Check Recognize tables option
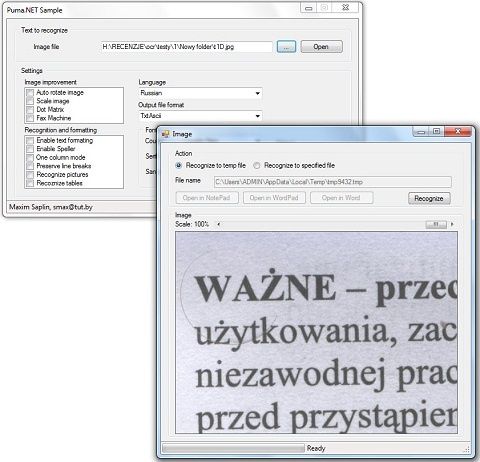This screenshot has width=480, height=462. 30,183
